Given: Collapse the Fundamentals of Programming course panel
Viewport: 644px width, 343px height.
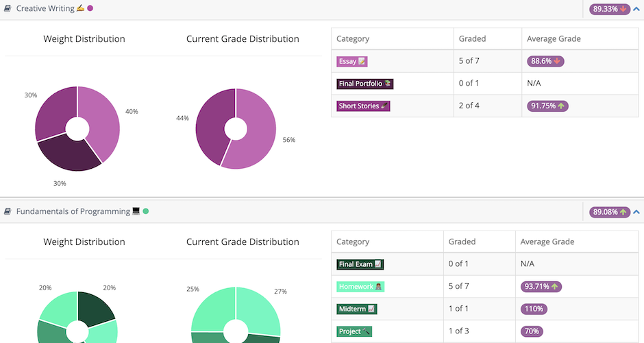Looking at the screenshot, I should [636, 213].
